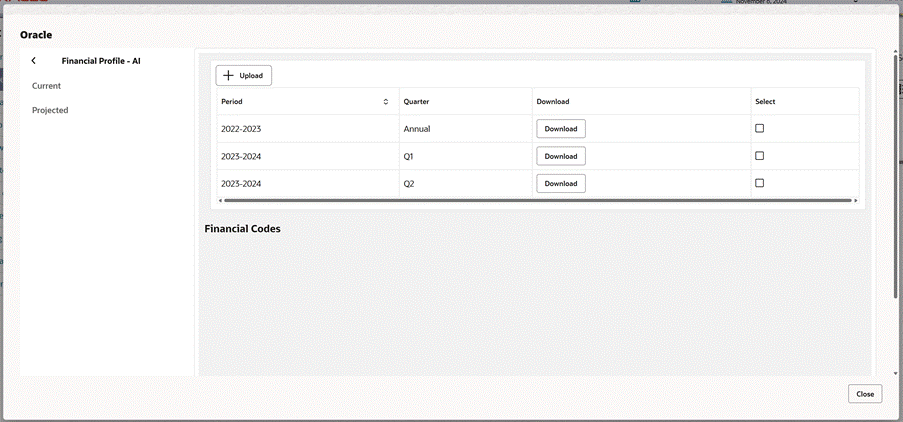Click the Financial Codes heading

(x=242, y=229)
